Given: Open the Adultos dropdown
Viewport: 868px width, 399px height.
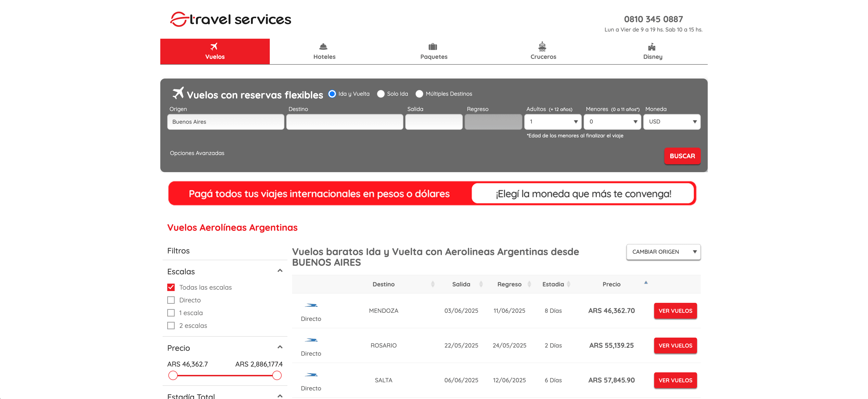Looking at the screenshot, I should coord(553,122).
